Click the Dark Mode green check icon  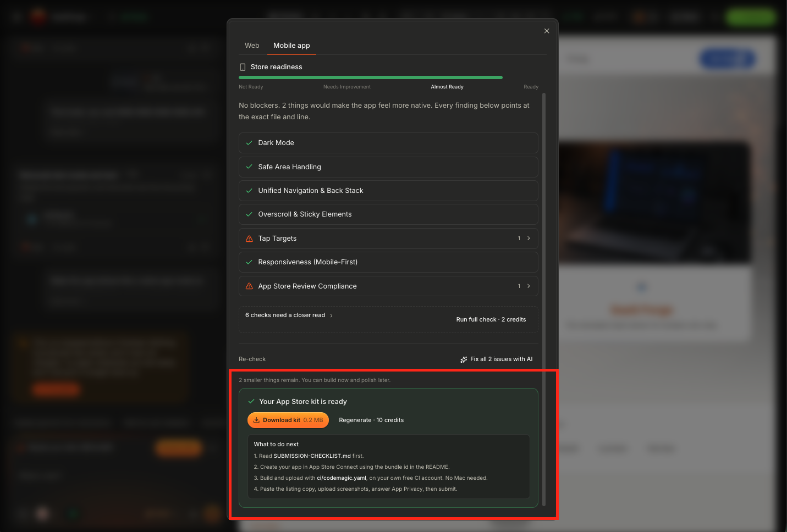tap(249, 143)
